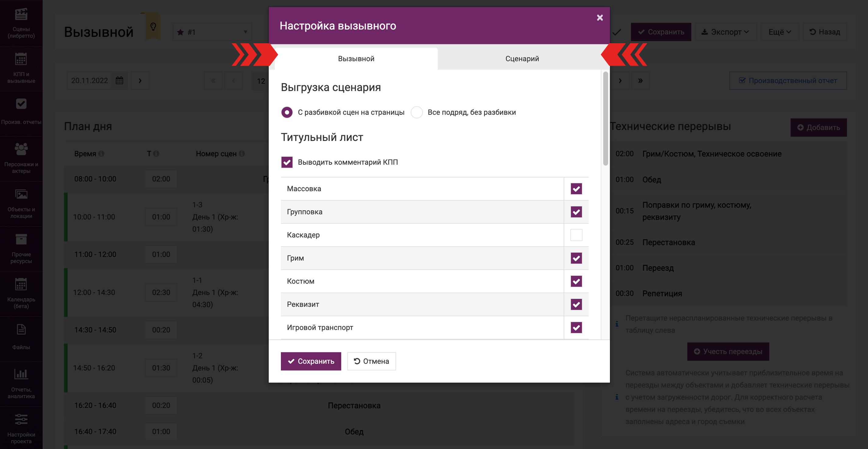Click the Обед 01:00 technical break item

pyautogui.click(x=728, y=179)
